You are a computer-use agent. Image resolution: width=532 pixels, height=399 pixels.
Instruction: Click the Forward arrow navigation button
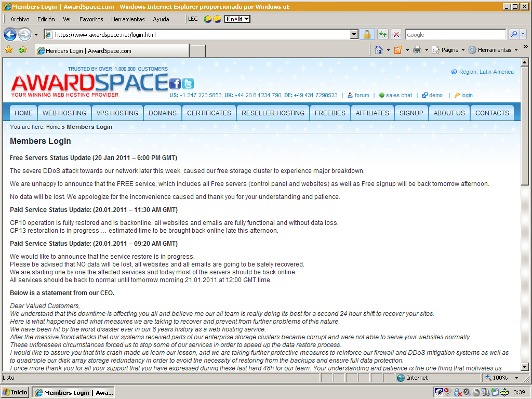point(24,34)
